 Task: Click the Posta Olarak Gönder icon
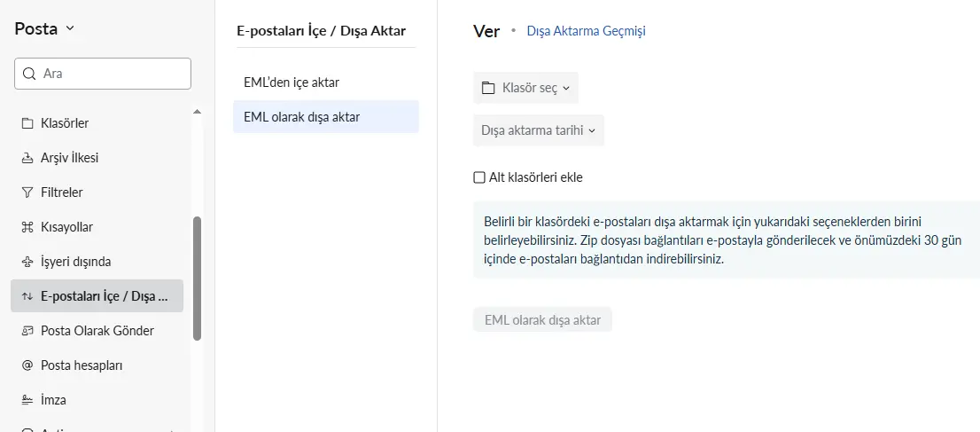pyautogui.click(x=27, y=331)
